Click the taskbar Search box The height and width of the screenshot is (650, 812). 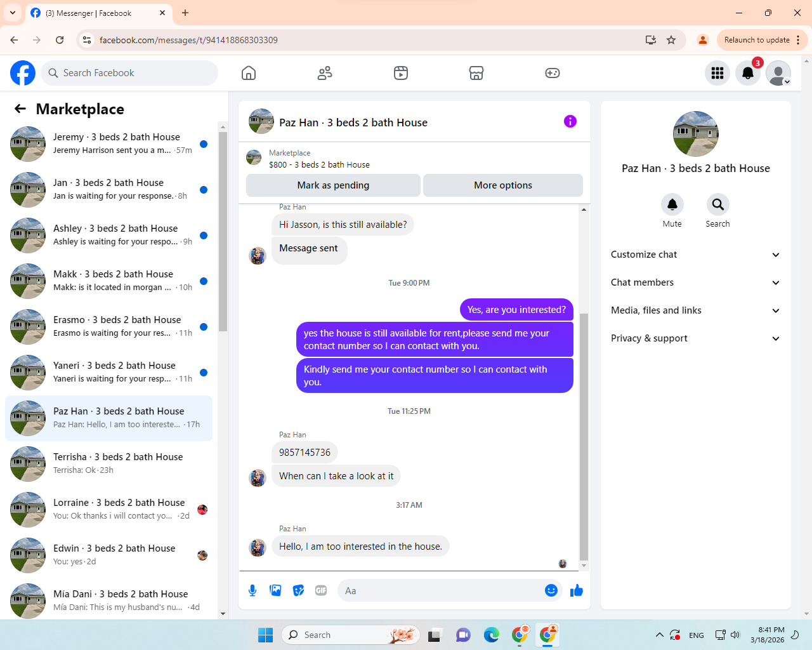[x=351, y=635]
